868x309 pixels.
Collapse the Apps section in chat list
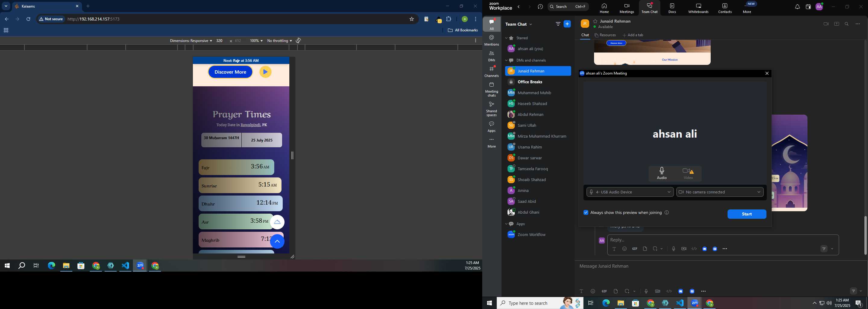506,224
